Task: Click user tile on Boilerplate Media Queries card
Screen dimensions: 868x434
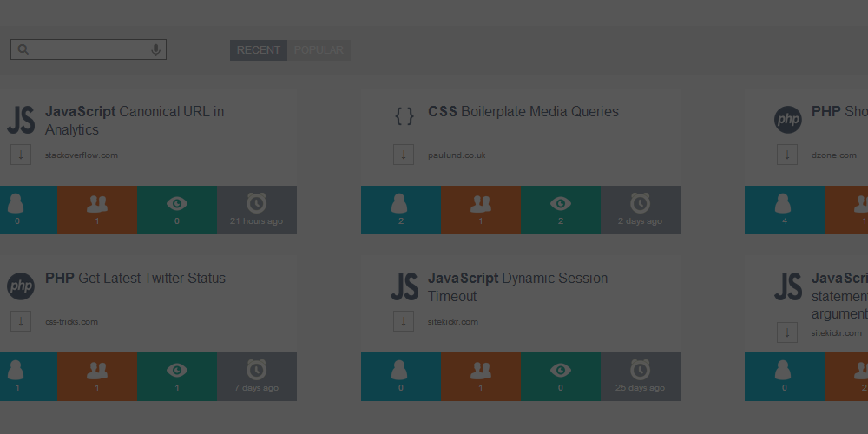Action: (x=401, y=210)
